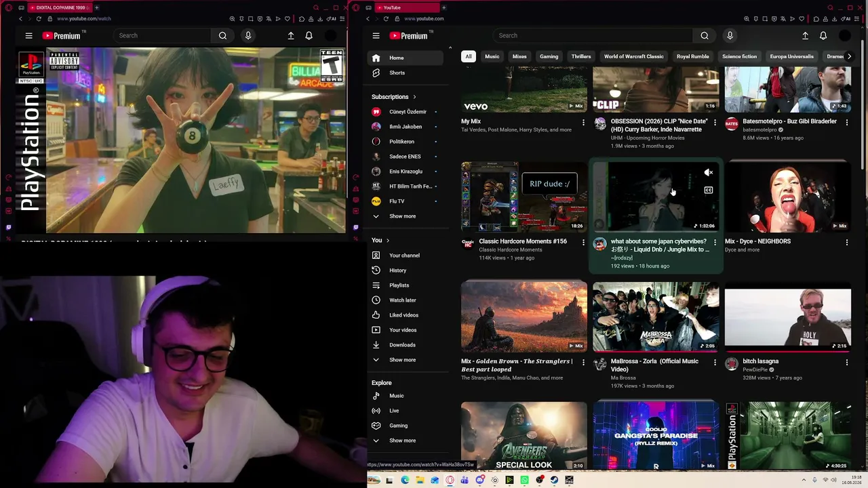Select the World of Warcraft Classic chip
Viewport: 868px width, 488px height.
(633, 56)
